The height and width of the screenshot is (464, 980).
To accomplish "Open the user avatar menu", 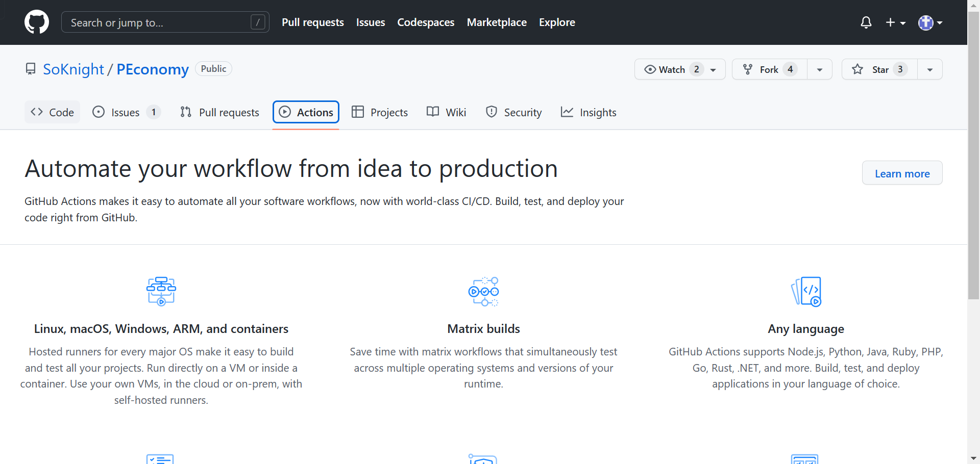I will pos(930,22).
